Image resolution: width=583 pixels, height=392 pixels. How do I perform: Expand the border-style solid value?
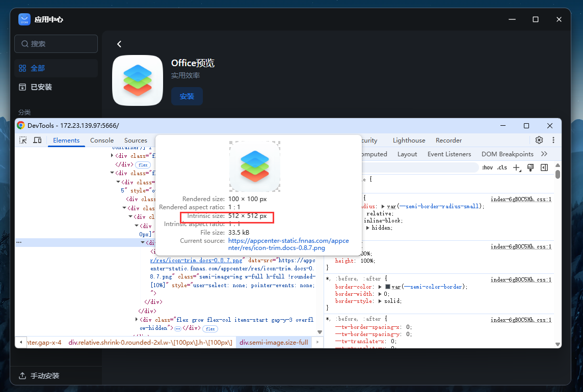(x=380, y=301)
